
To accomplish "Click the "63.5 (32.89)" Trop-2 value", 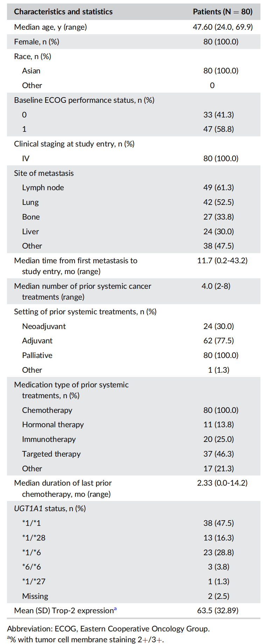I will pos(218,610).
